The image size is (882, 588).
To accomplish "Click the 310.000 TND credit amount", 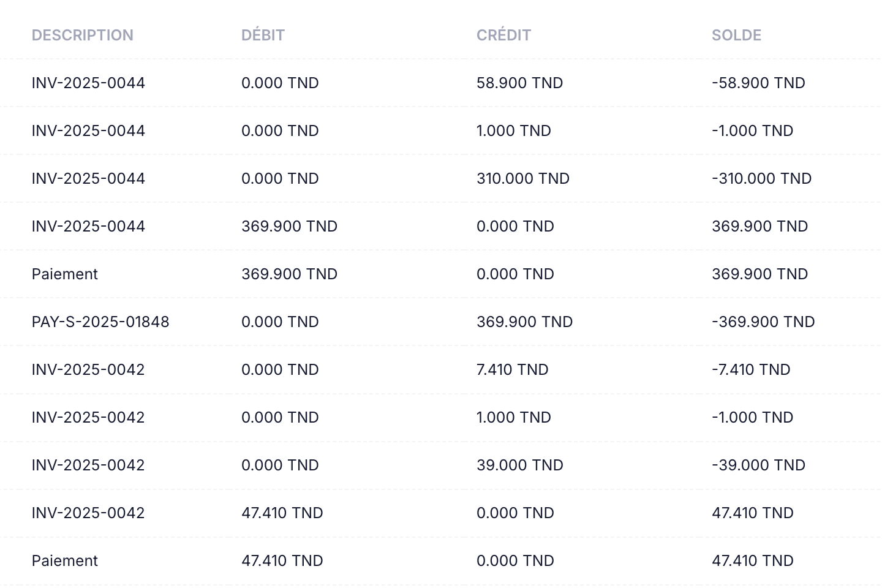I will point(523,178).
